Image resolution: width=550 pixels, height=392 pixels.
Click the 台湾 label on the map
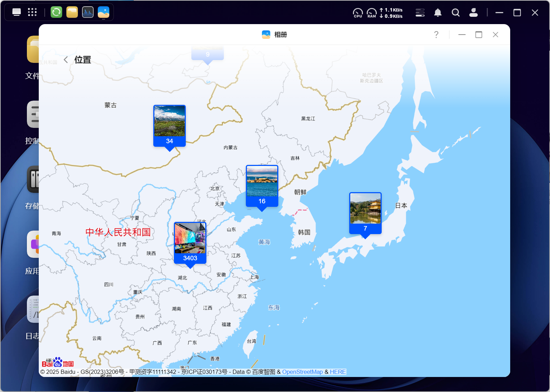(x=251, y=341)
